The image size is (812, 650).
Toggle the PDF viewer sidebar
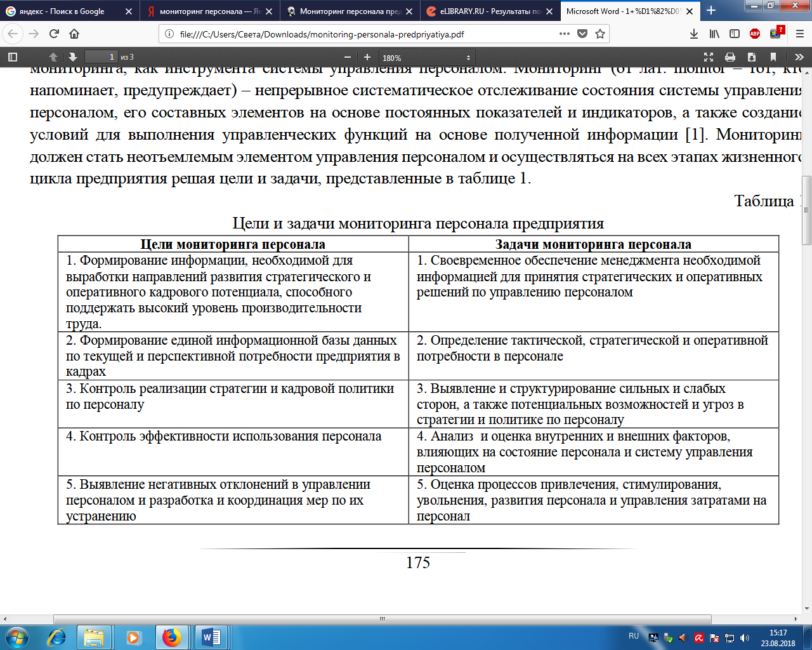pyautogui.click(x=13, y=57)
